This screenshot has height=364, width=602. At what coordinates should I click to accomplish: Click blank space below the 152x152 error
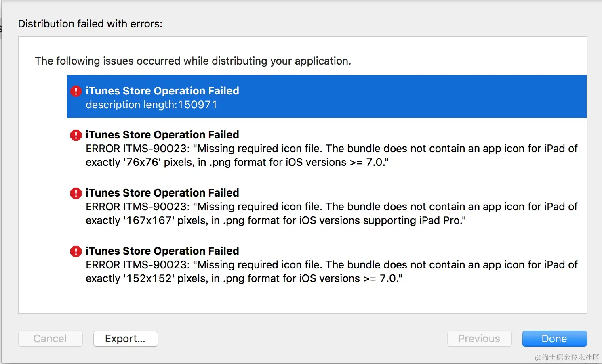(x=302, y=299)
